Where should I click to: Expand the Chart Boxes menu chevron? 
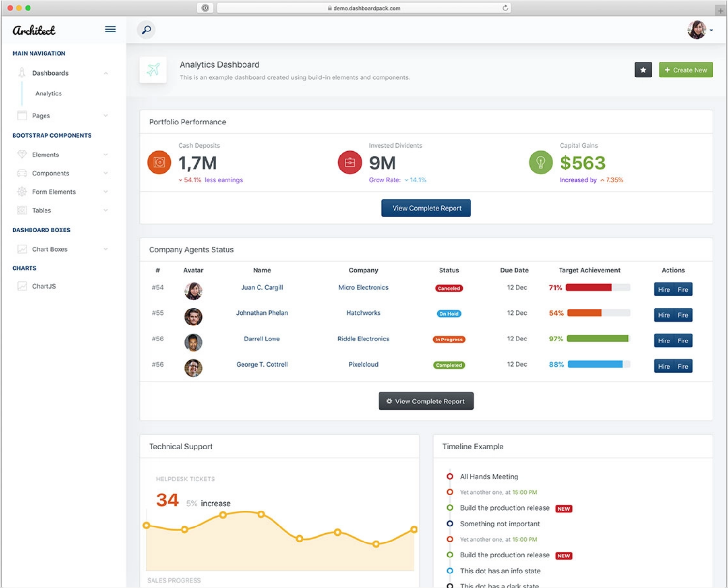[x=106, y=249]
